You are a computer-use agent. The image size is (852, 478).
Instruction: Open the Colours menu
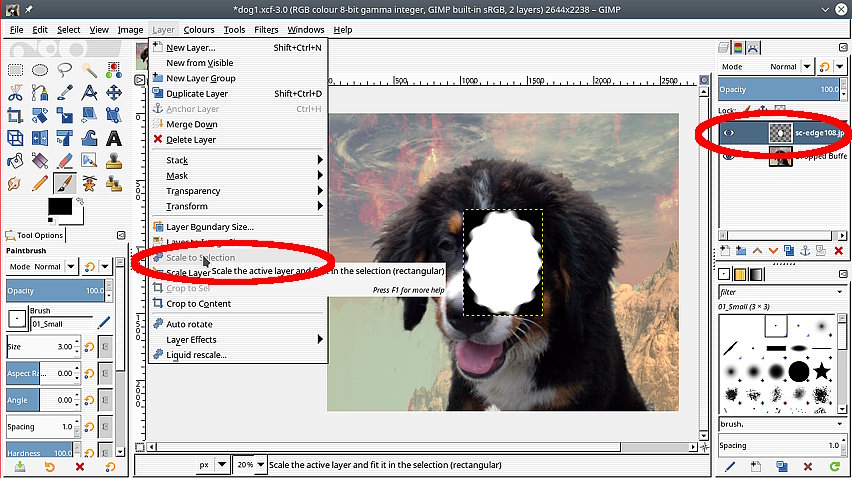point(199,30)
